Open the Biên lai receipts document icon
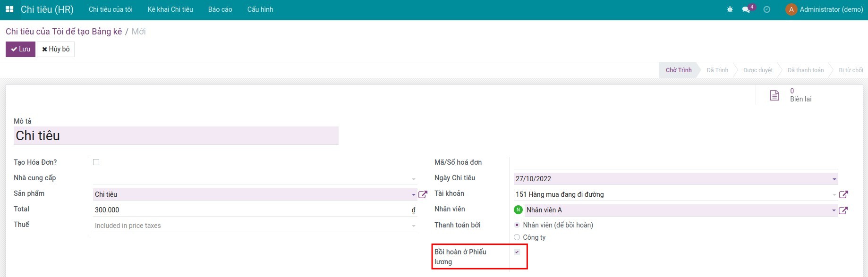The height and width of the screenshot is (277, 868). [x=774, y=95]
